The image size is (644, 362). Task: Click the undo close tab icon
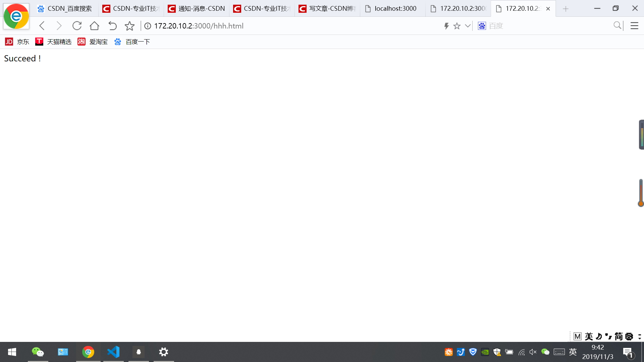click(112, 26)
